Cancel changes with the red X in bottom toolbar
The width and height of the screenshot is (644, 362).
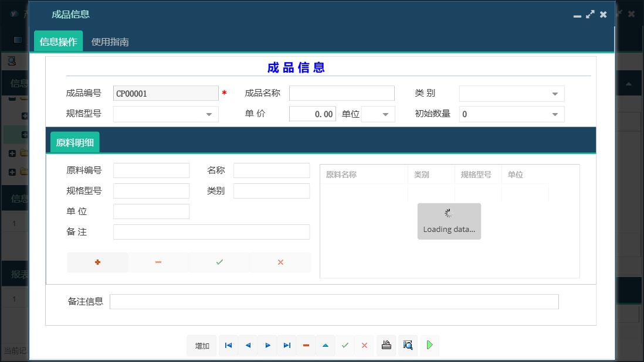click(364, 346)
